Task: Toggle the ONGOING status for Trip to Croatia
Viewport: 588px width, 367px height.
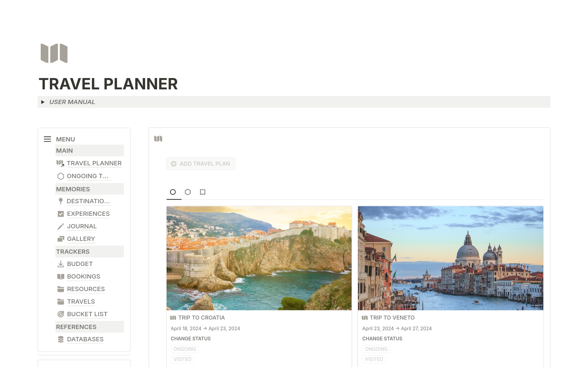Action: 184,348
